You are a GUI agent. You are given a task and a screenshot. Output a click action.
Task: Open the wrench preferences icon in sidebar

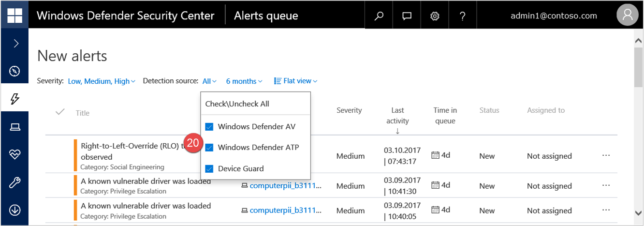pos(15,182)
